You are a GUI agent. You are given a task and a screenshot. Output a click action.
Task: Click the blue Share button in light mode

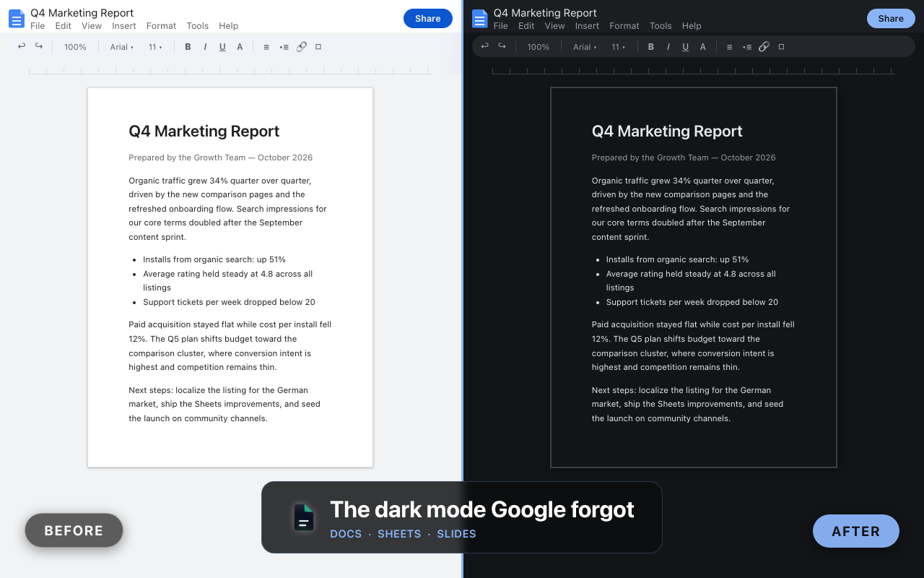pos(428,19)
